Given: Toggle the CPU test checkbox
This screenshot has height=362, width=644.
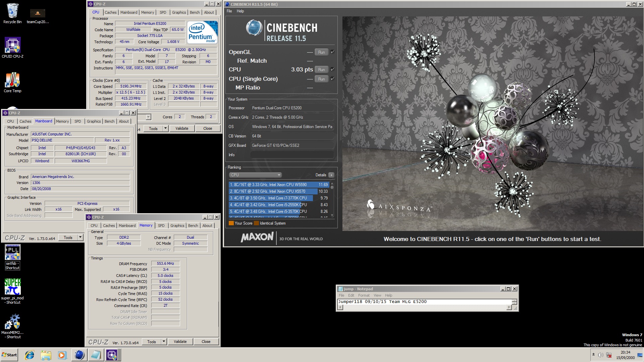Looking at the screenshot, I should 332,69.
